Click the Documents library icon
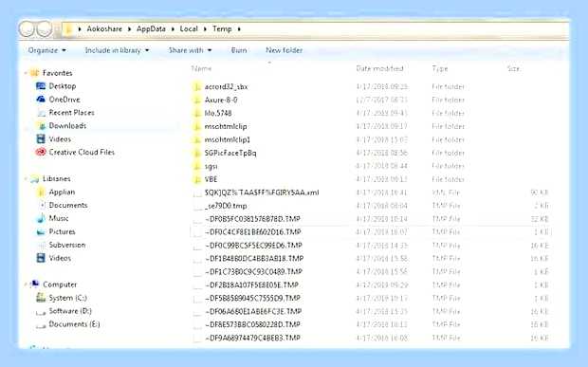Viewport: 588px width, 367px height. tap(41, 205)
